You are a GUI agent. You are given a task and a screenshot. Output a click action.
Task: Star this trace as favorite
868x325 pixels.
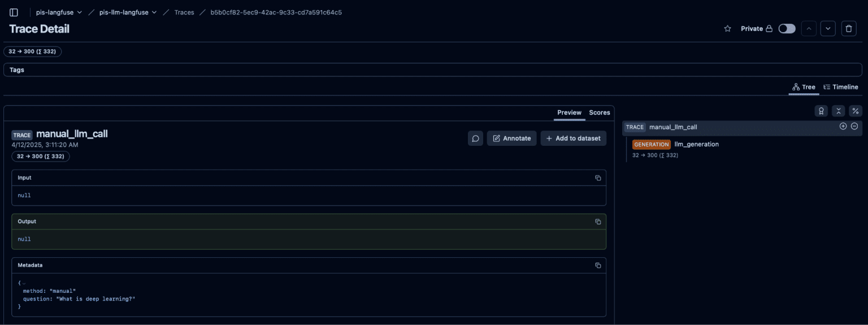pos(727,28)
